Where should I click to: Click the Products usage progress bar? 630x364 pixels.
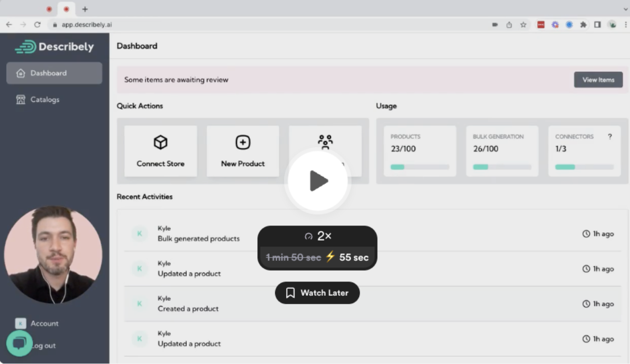pyautogui.click(x=419, y=167)
